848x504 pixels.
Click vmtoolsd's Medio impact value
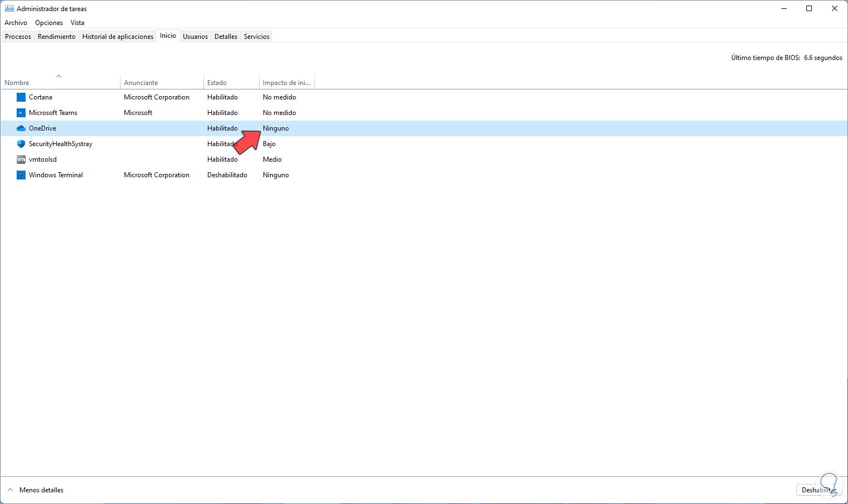[272, 159]
